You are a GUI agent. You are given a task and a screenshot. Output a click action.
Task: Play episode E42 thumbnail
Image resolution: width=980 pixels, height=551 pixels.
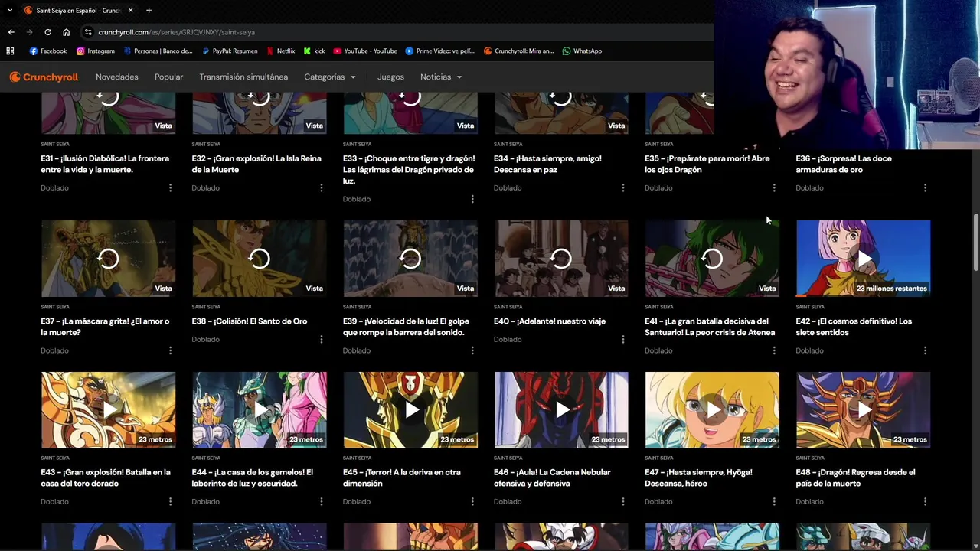863,259
